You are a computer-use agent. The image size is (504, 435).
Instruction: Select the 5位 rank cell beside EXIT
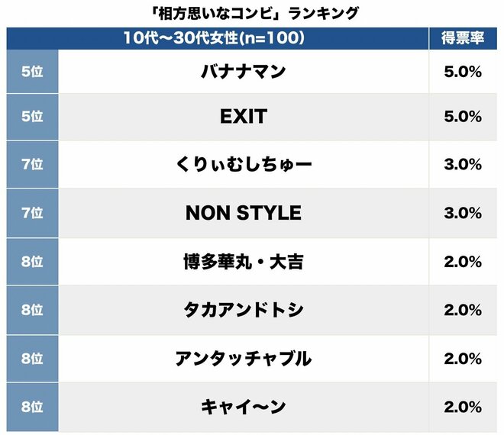(31, 117)
